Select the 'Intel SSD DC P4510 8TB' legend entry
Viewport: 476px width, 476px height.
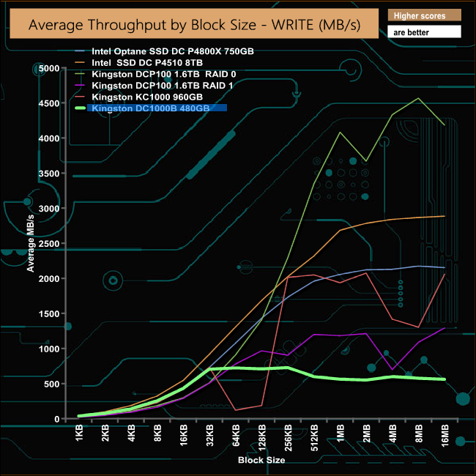click(147, 63)
